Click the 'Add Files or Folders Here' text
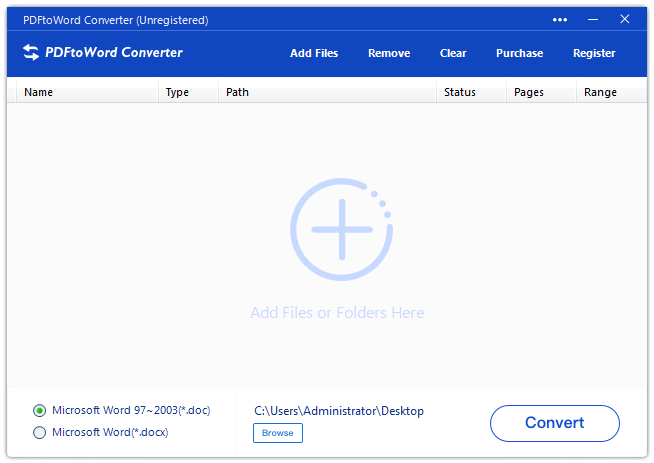654x463 pixels. point(337,312)
